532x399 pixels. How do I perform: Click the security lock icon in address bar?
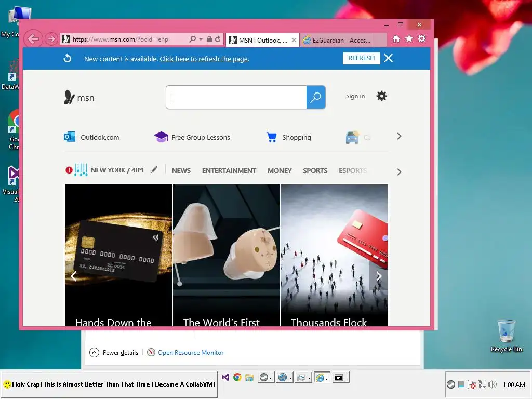pos(209,39)
